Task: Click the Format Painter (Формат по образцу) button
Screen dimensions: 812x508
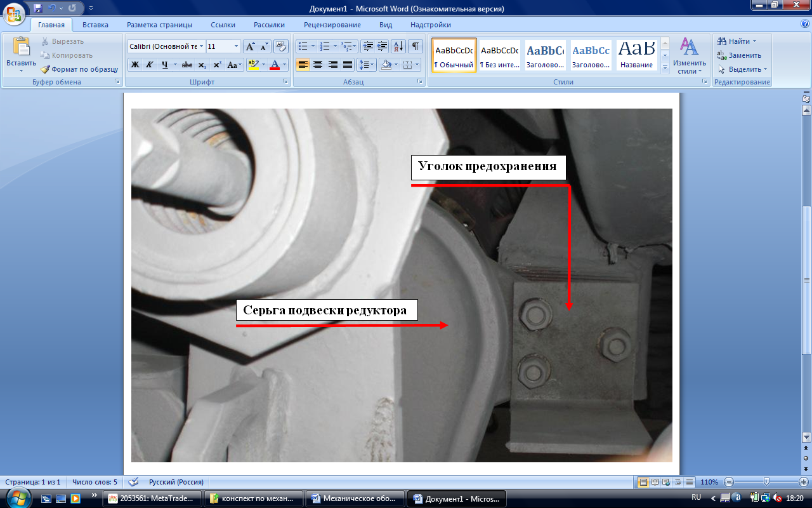Action: tap(79, 69)
